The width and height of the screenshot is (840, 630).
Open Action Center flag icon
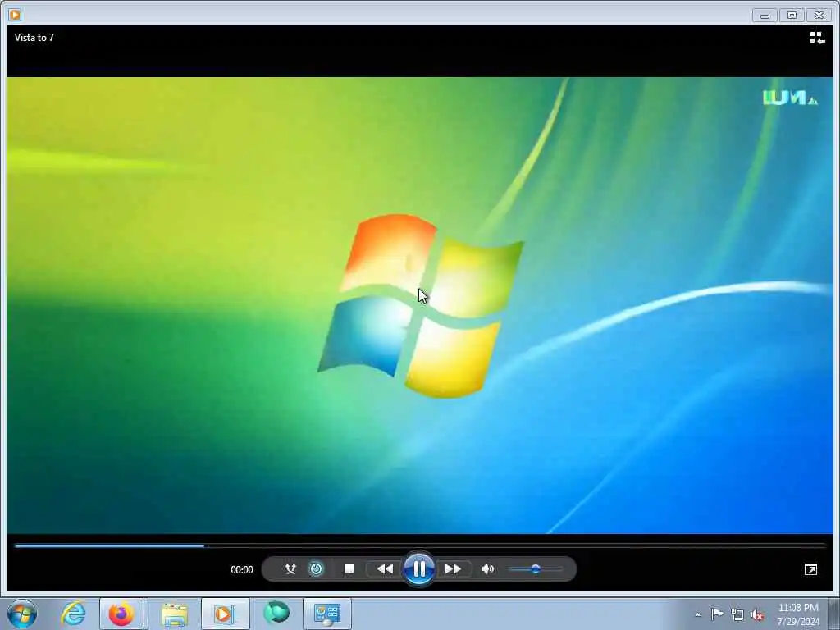717,614
